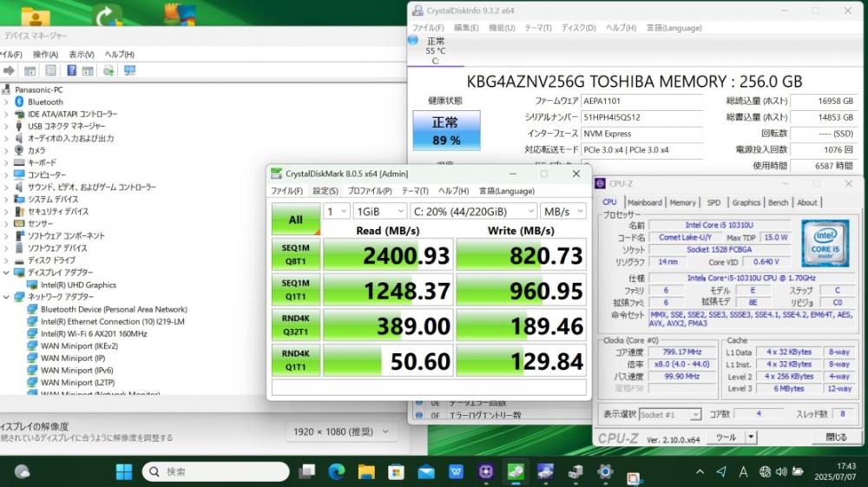Switch to the Mainboard tab in CPU-Z
Image resolution: width=868 pixels, height=487 pixels.
coord(644,202)
